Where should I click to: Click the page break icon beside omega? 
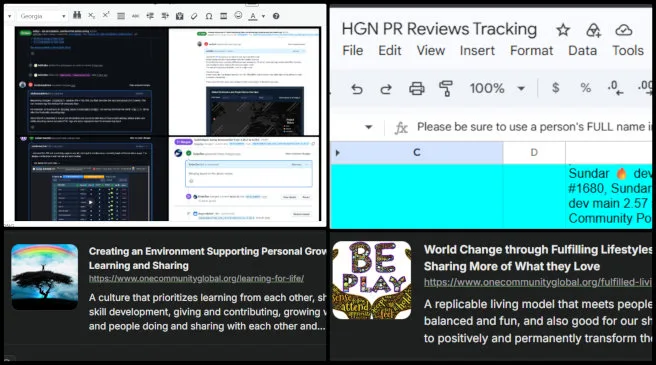click(224, 16)
